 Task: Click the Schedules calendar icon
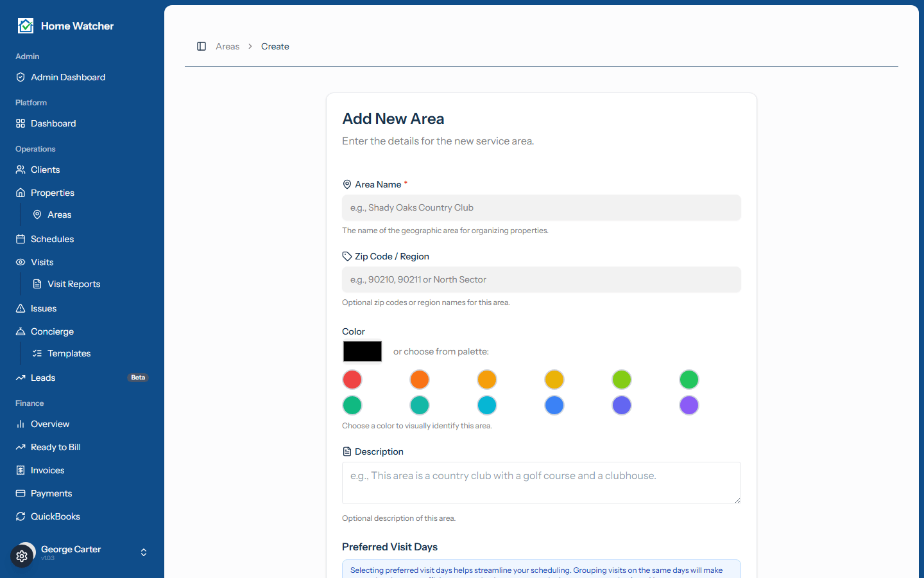21,239
